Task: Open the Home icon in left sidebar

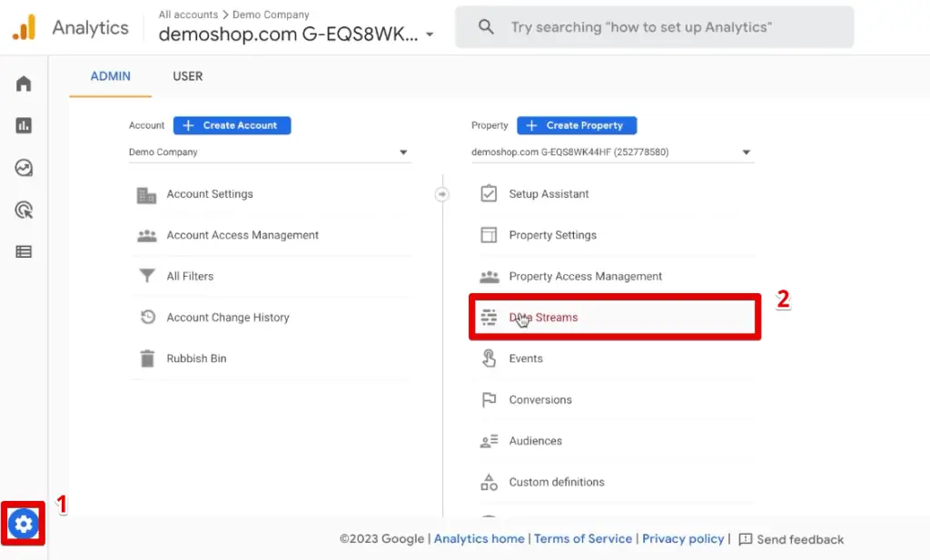Action: click(24, 84)
